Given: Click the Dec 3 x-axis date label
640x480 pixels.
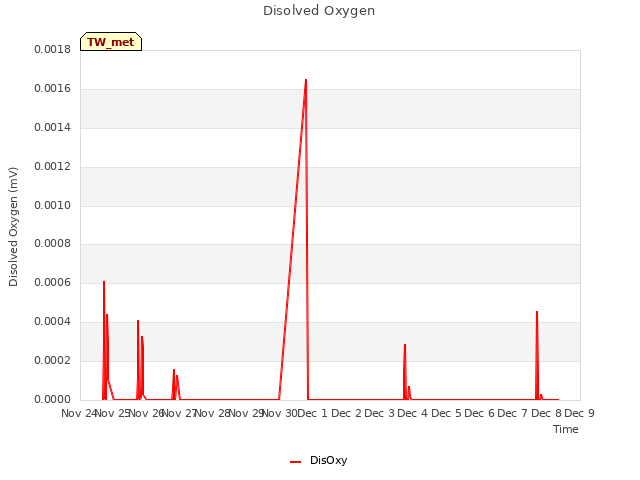Looking at the screenshot, I should click(x=379, y=413).
